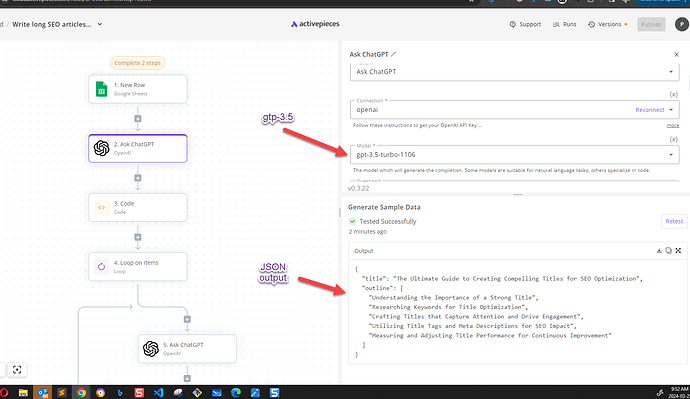Open Chrome from the taskbar
This screenshot has height=399, width=690.
click(81, 392)
